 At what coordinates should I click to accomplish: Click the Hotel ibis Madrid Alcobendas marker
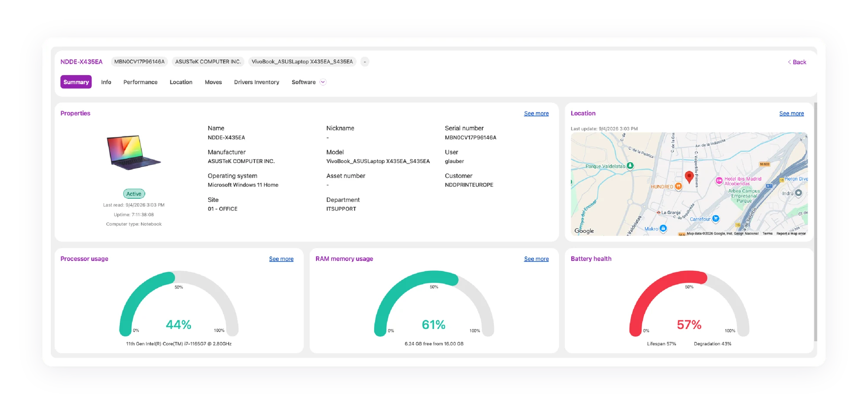[x=719, y=181]
